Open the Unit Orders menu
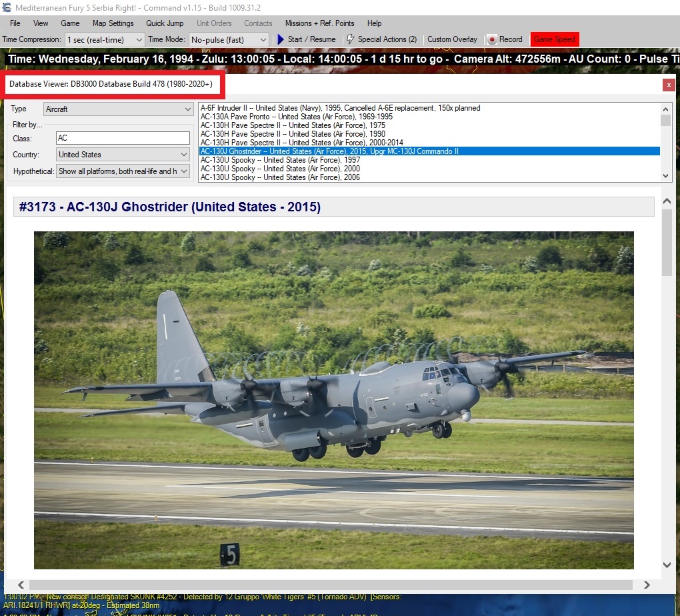The height and width of the screenshot is (616, 680). tap(214, 23)
